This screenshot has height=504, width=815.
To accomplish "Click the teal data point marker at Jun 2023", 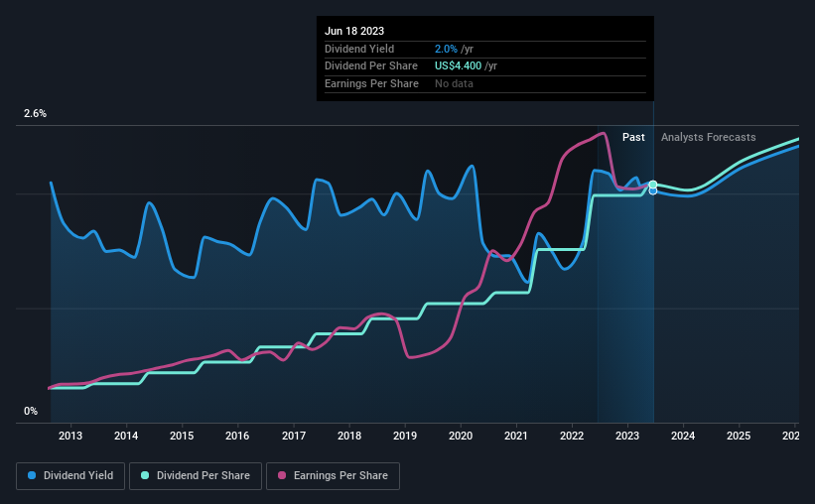I will click(x=653, y=185).
